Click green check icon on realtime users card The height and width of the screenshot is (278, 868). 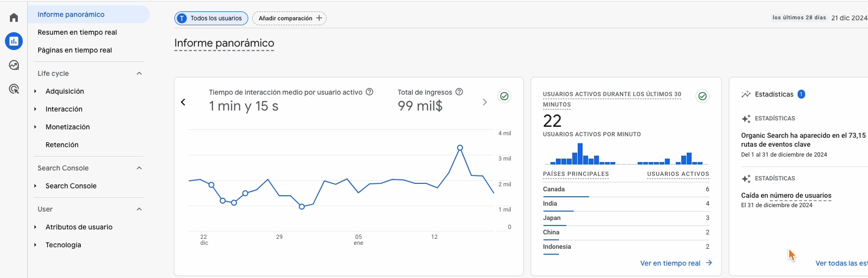point(702,96)
